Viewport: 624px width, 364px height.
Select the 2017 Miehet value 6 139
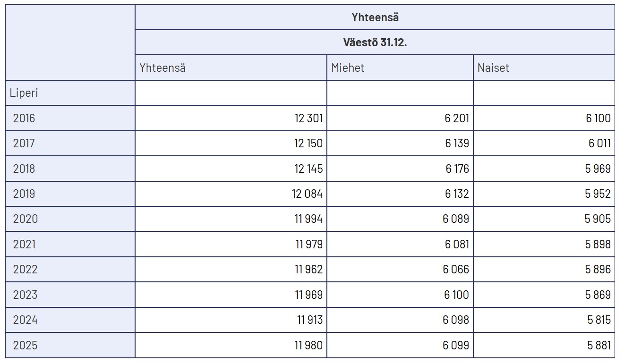(457, 143)
